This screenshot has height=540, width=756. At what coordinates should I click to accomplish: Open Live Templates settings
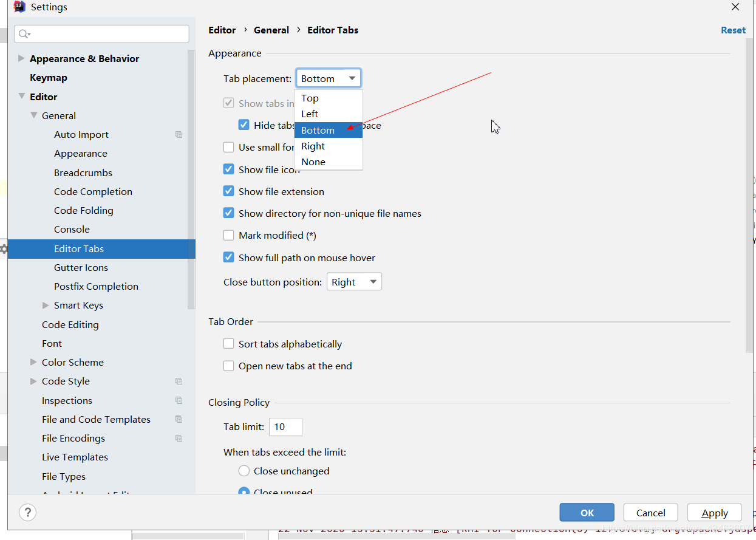coord(75,457)
